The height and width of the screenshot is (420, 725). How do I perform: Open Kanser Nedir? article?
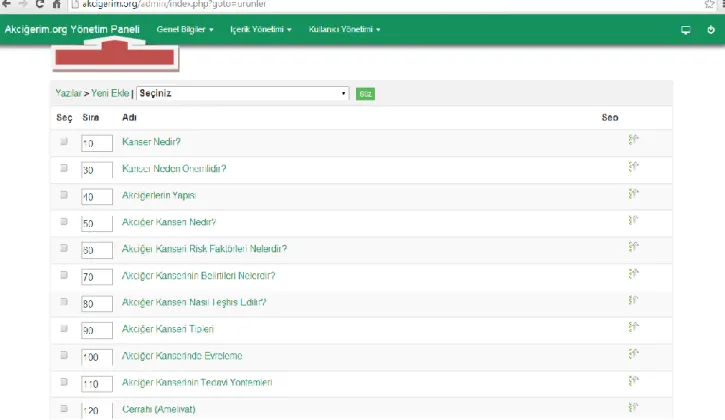pos(151,142)
